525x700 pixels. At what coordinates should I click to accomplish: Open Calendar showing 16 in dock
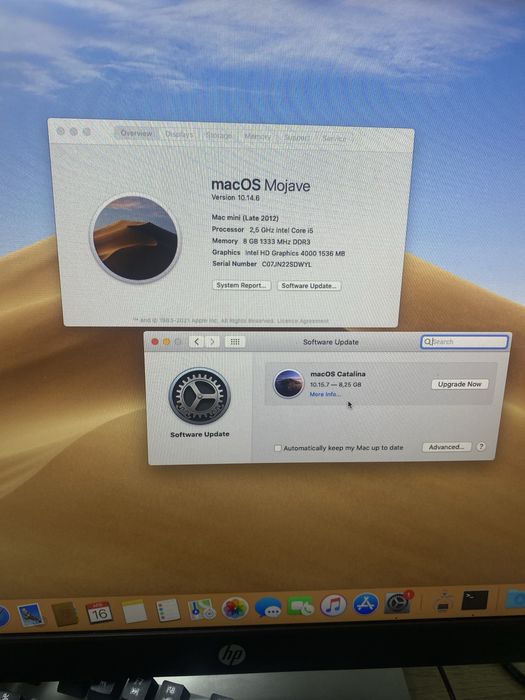(x=99, y=612)
